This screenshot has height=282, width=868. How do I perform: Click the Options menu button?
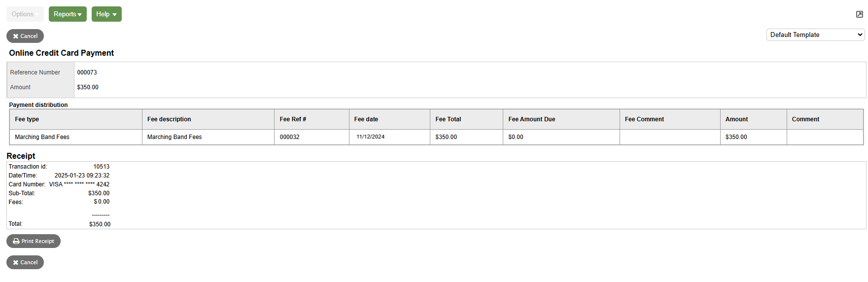point(25,14)
